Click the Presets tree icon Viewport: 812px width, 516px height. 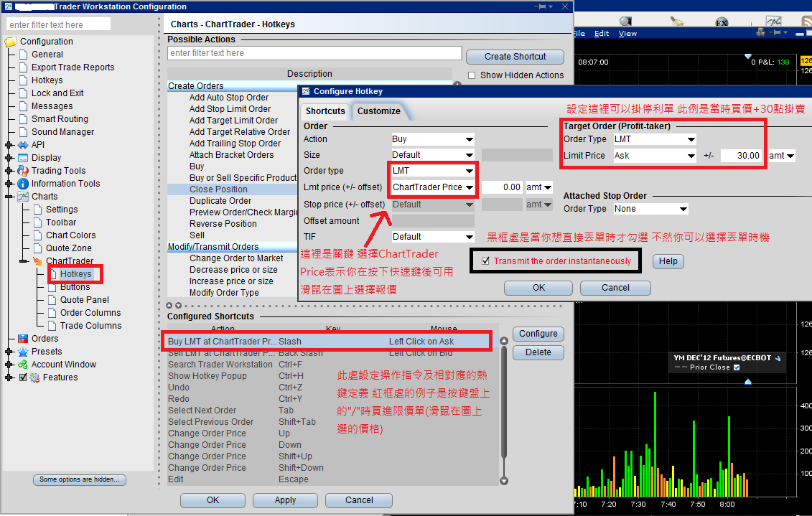[x=23, y=352]
